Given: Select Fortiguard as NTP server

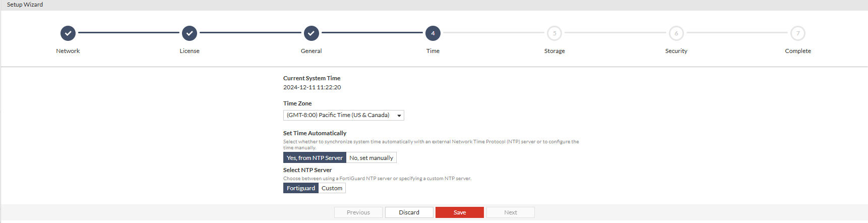Looking at the screenshot, I should pyautogui.click(x=301, y=188).
